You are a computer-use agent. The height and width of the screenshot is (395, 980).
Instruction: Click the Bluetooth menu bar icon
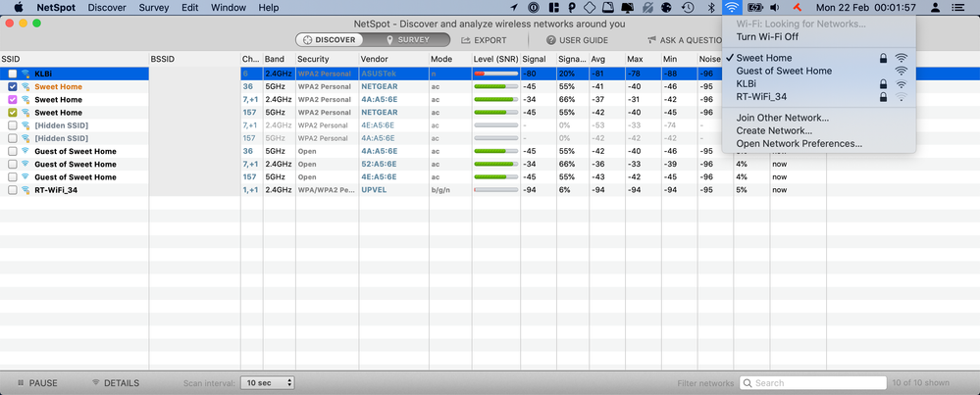click(x=710, y=8)
